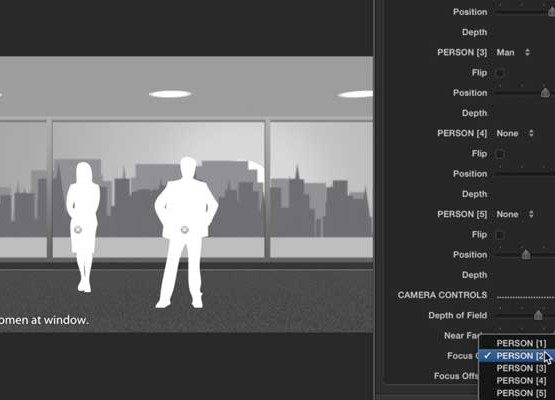Click the woman silhouette's on-screen control handle

78,230
